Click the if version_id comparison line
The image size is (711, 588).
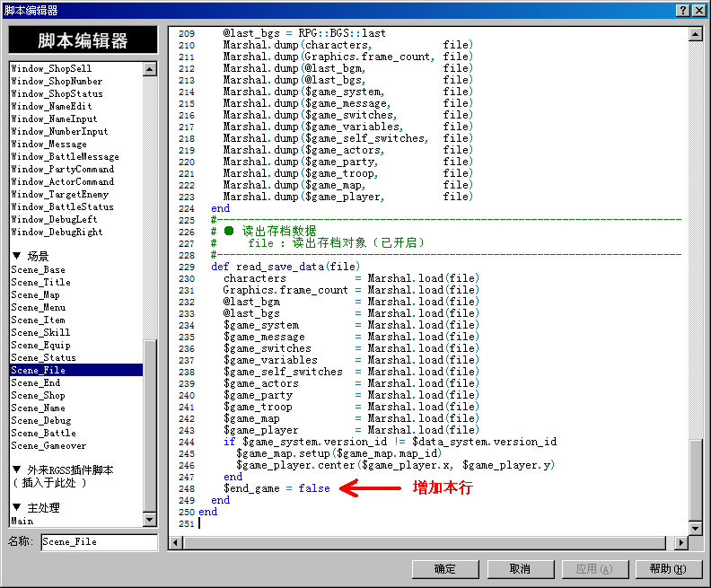pyautogui.click(x=390, y=442)
